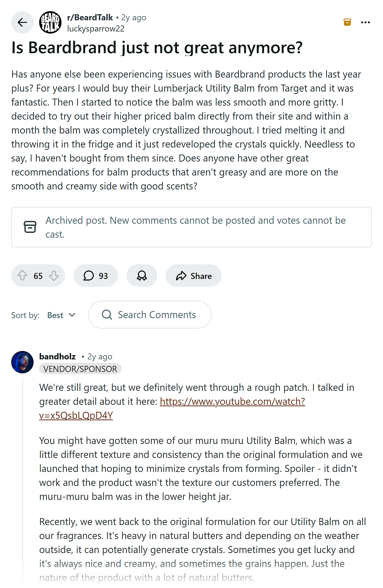Open the post overflow menu (three dots)
The image size is (383, 588).
point(366,23)
